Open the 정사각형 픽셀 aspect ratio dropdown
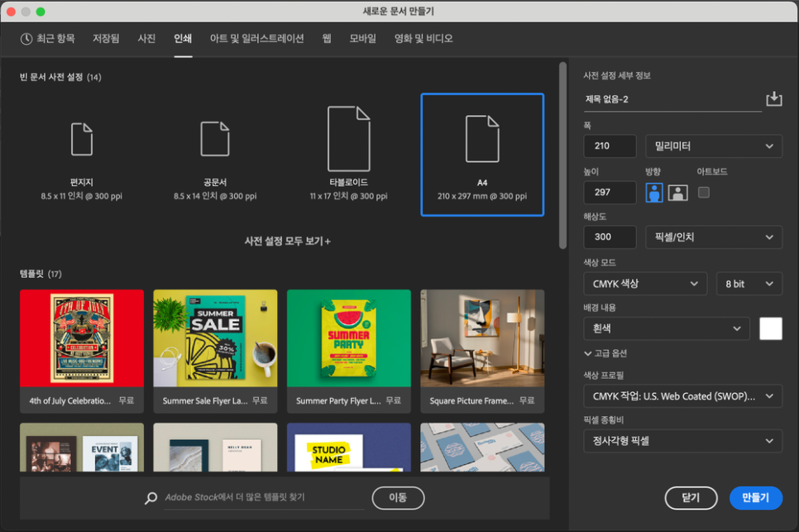 (x=683, y=441)
